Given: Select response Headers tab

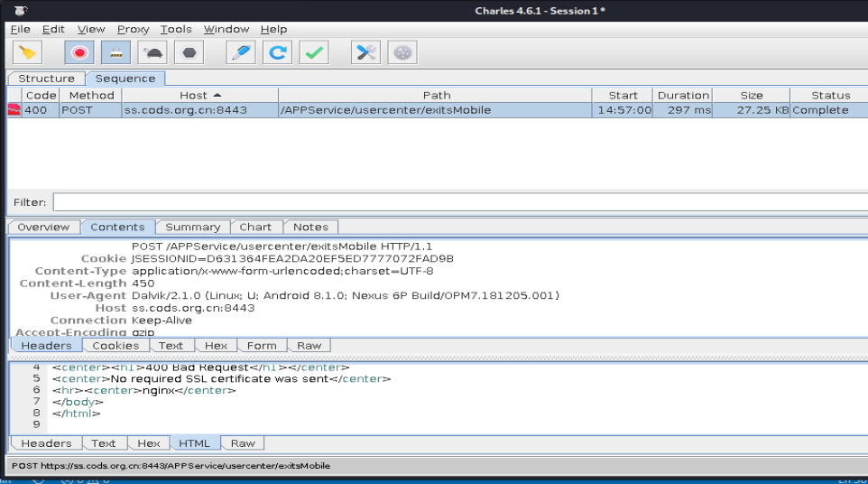Looking at the screenshot, I should [x=47, y=443].
